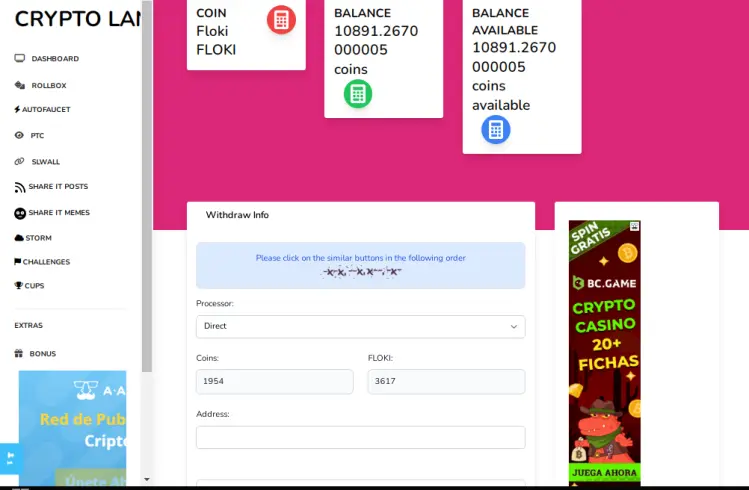Click the CRYPTO LAND site logo text

[x=78, y=19]
